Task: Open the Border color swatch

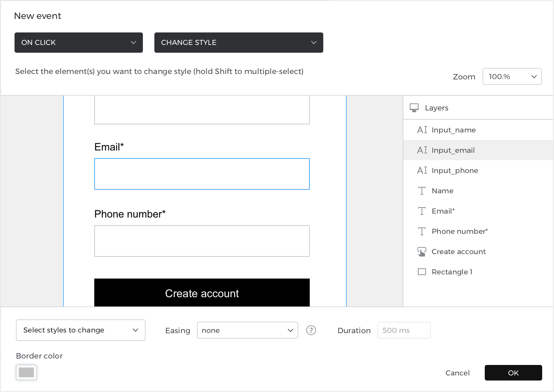Action: tap(26, 372)
